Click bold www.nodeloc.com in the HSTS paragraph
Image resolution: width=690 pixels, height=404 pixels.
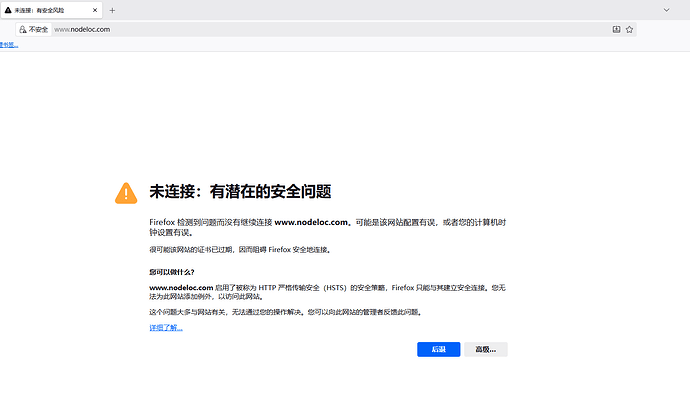point(181,288)
